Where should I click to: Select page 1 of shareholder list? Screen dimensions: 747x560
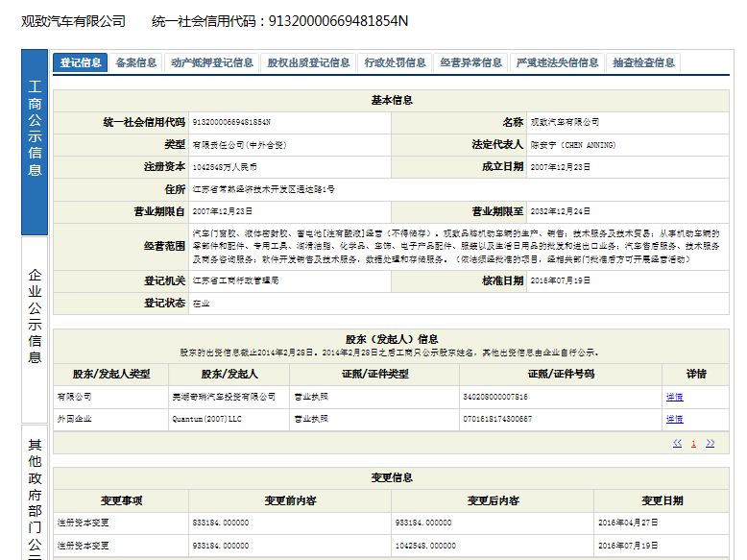point(693,444)
